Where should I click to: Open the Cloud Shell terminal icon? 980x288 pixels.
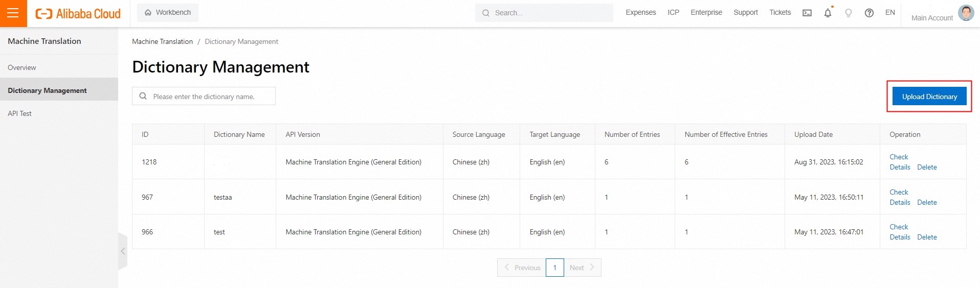(807, 13)
